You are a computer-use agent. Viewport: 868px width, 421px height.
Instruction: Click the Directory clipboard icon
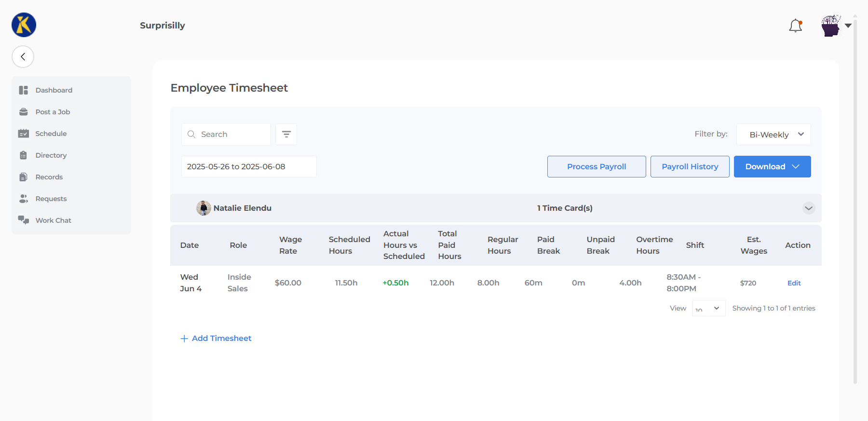(23, 155)
